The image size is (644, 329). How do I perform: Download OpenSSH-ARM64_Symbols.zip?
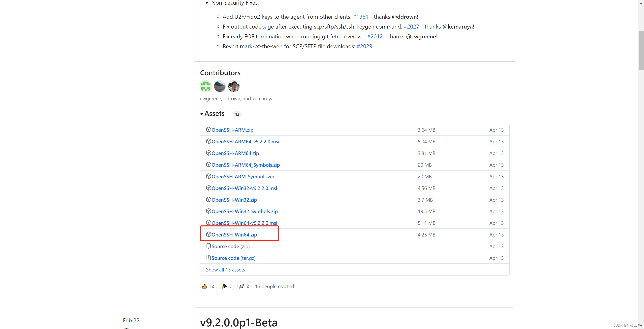tap(246, 165)
